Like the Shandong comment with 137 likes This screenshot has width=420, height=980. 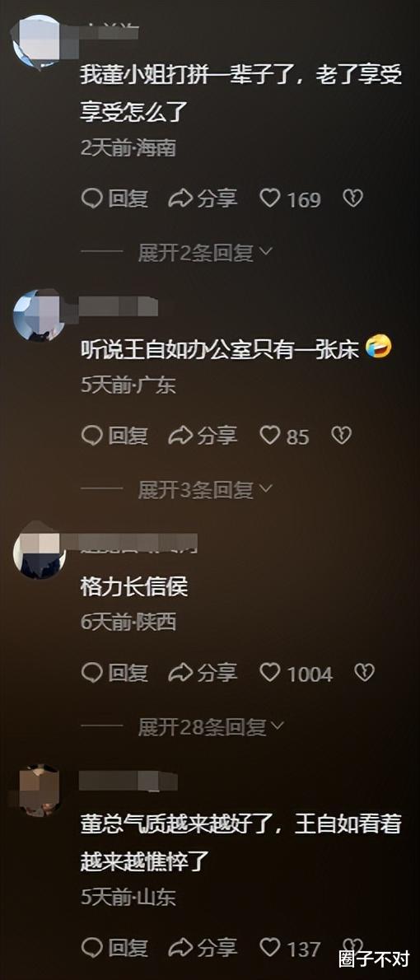tap(290, 948)
